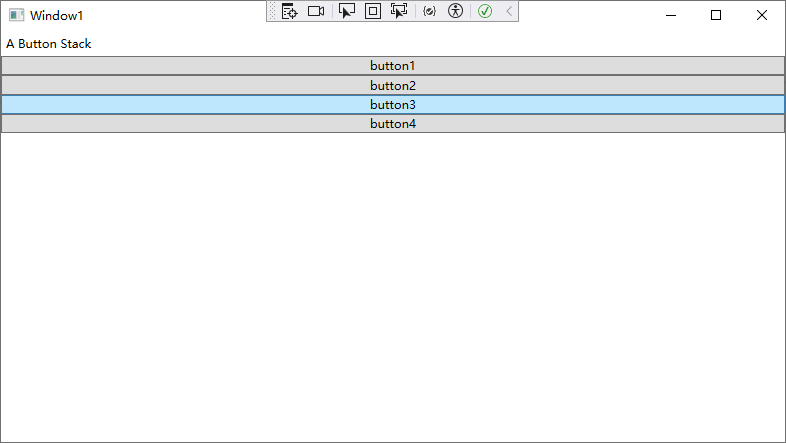Click the camera recording toolbar icon
The width and height of the screenshot is (786, 443).
tap(316, 11)
